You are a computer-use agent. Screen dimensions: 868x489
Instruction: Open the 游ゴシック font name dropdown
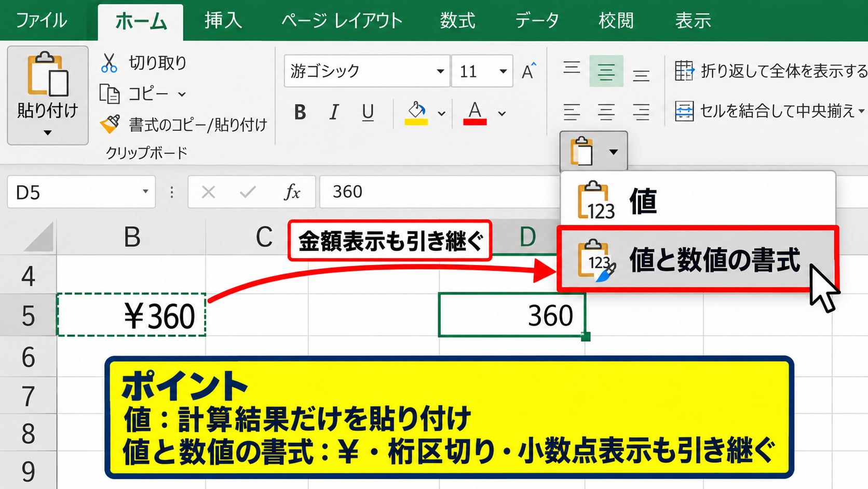[440, 71]
